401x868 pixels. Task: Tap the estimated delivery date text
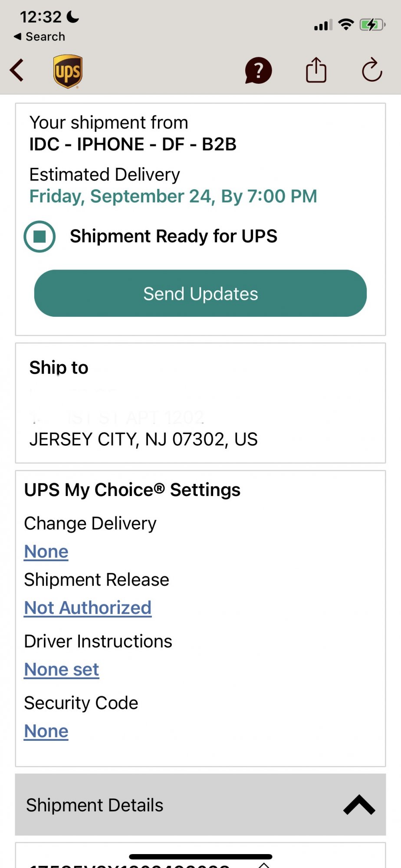click(x=173, y=196)
